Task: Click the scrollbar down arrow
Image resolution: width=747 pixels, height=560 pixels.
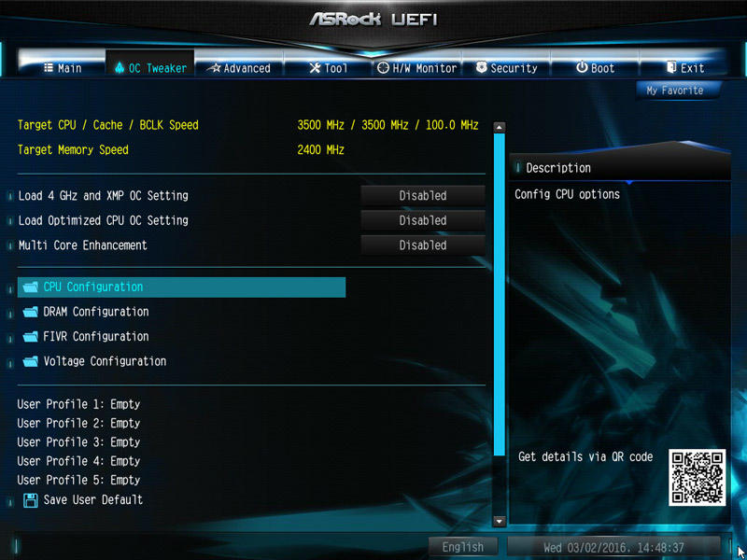Action: (x=499, y=521)
